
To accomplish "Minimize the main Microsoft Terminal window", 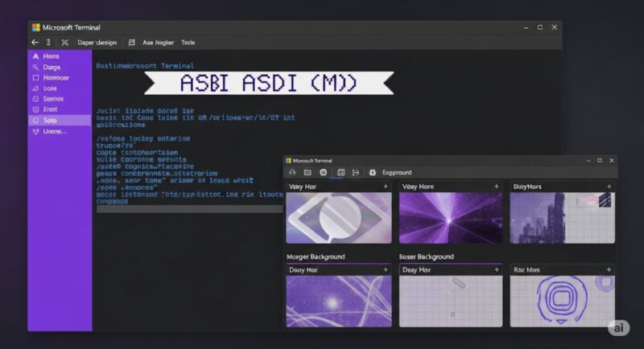I will pos(526,27).
